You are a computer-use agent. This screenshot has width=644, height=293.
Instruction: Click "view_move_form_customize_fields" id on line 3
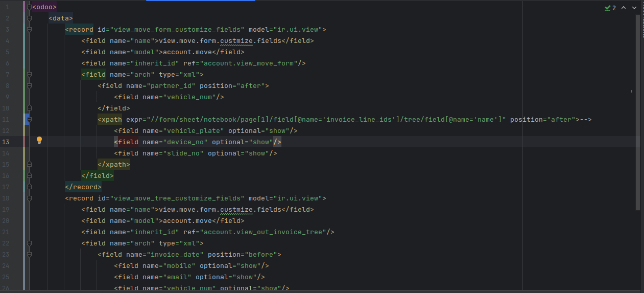point(177,30)
